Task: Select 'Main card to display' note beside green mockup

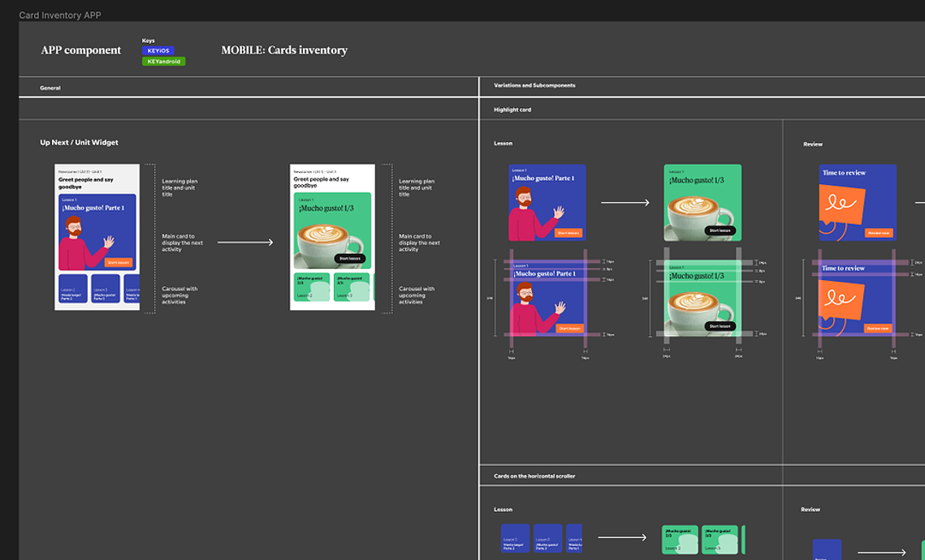Action: (x=419, y=243)
